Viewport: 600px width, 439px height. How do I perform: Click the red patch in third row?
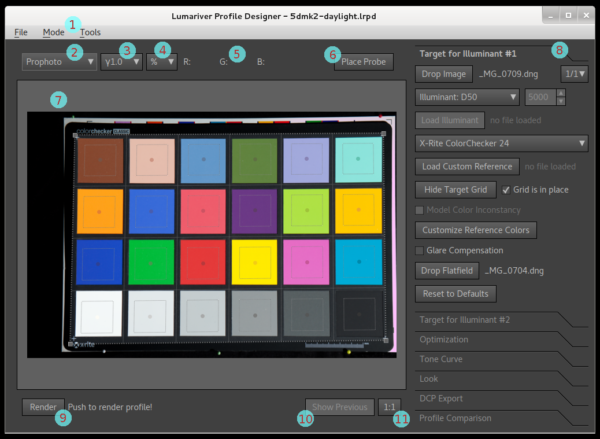(x=203, y=263)
